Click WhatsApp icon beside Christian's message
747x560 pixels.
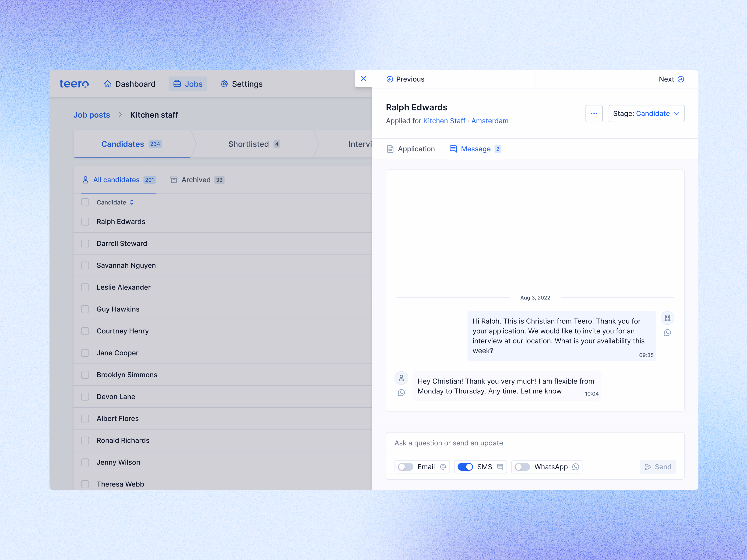667,333
